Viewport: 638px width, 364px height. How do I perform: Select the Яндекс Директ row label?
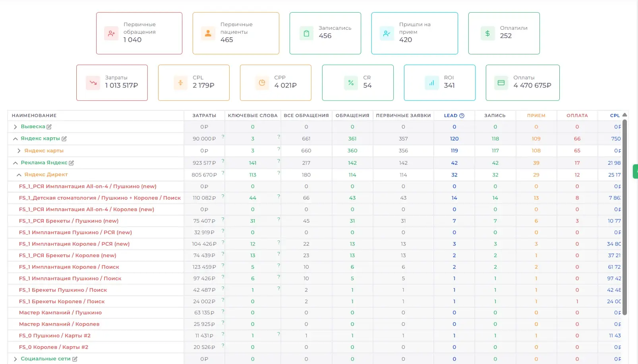coord(46,175)
